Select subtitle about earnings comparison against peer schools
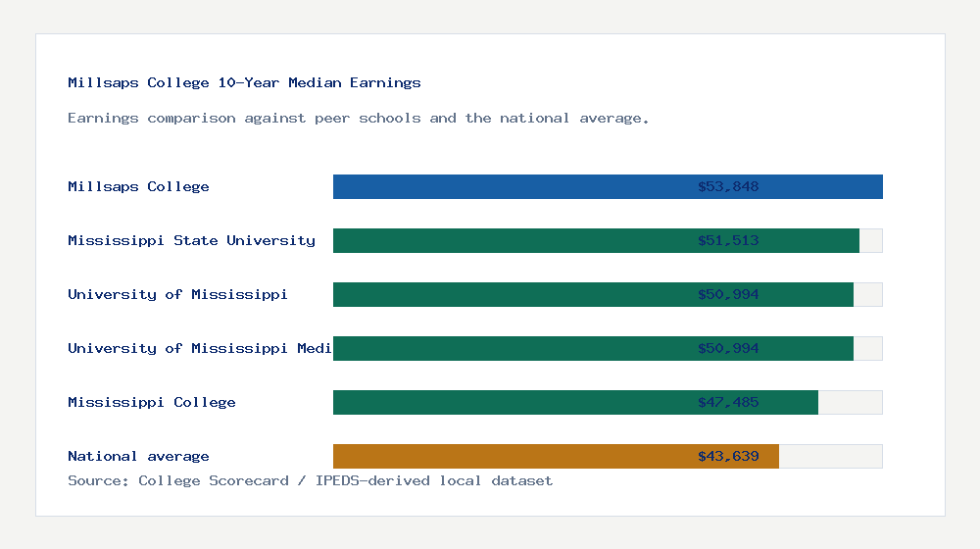This screenshot has width=980, height=549. click(x=358, y=119)
